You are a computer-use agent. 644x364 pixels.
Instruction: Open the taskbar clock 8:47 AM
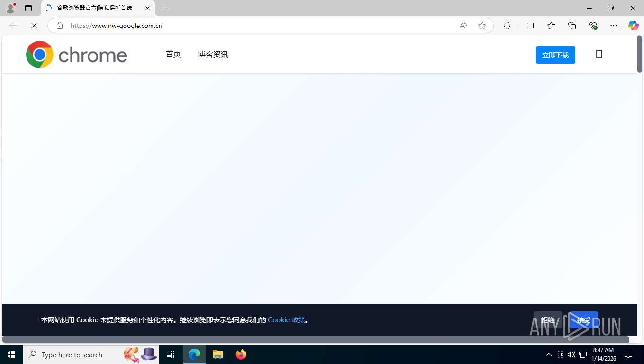point(603,355)
